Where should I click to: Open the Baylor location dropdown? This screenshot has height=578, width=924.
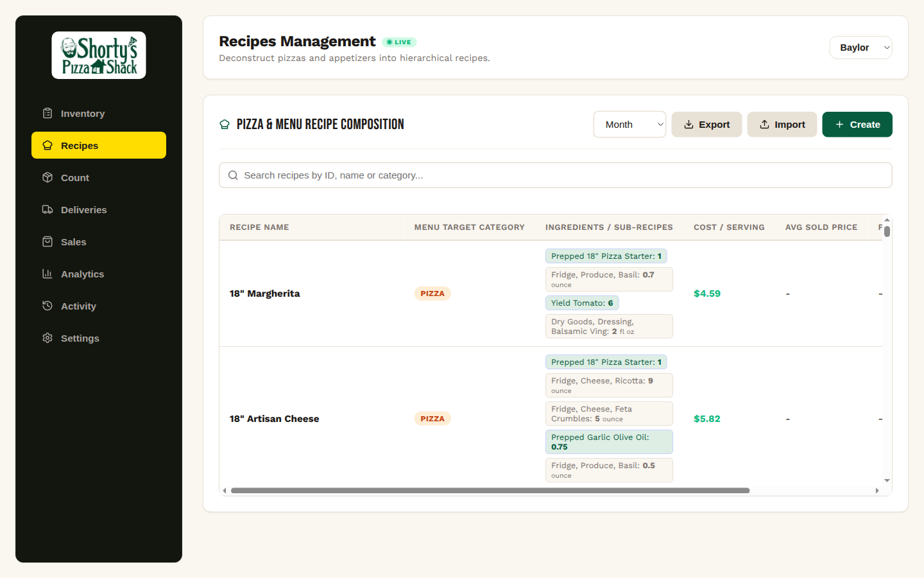[860, 48]
